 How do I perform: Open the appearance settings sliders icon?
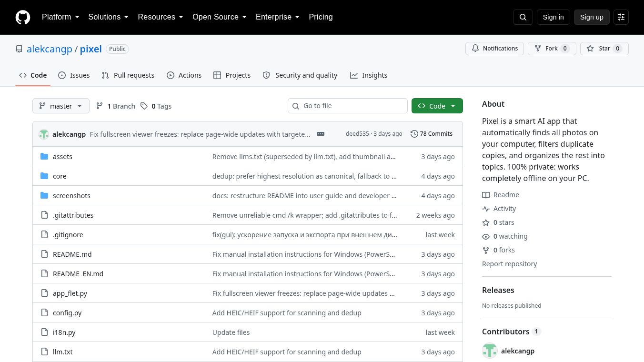coord(621,17)
